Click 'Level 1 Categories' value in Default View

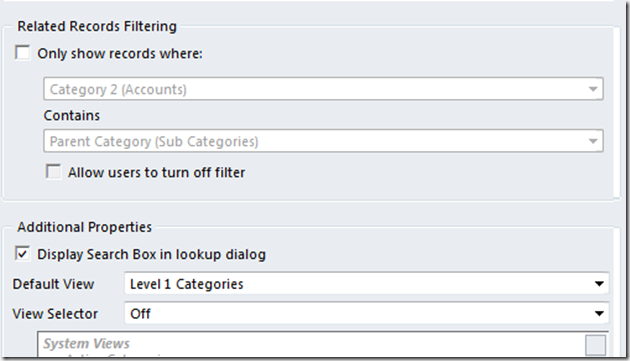pyautogui.click(x=186, y=284)
